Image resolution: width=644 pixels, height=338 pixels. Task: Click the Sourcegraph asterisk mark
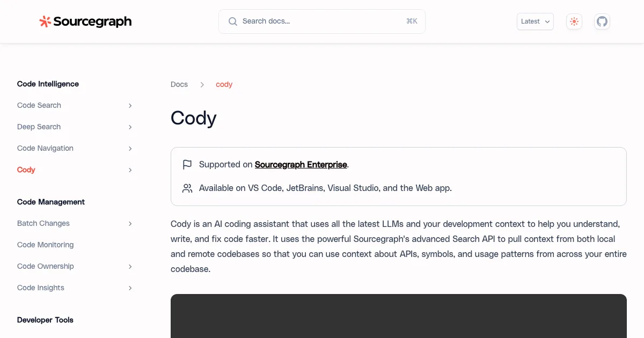coord(44,21)
